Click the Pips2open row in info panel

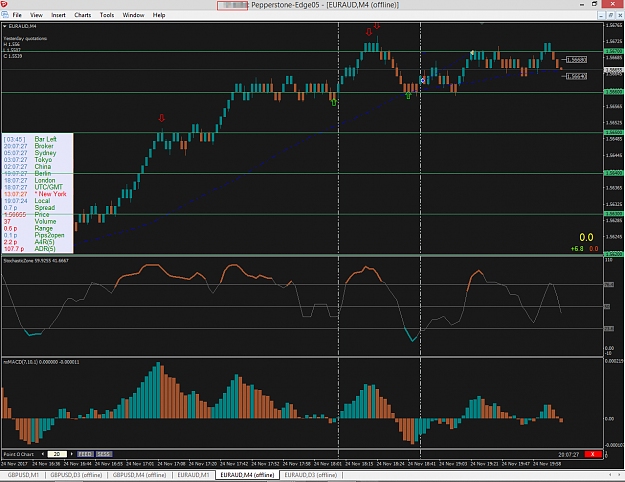click(x=34, y=235)
